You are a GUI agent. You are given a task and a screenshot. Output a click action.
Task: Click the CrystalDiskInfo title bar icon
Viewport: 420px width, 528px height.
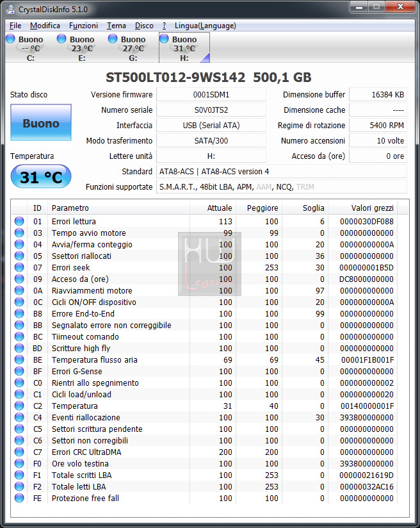[x=11, y=9]
